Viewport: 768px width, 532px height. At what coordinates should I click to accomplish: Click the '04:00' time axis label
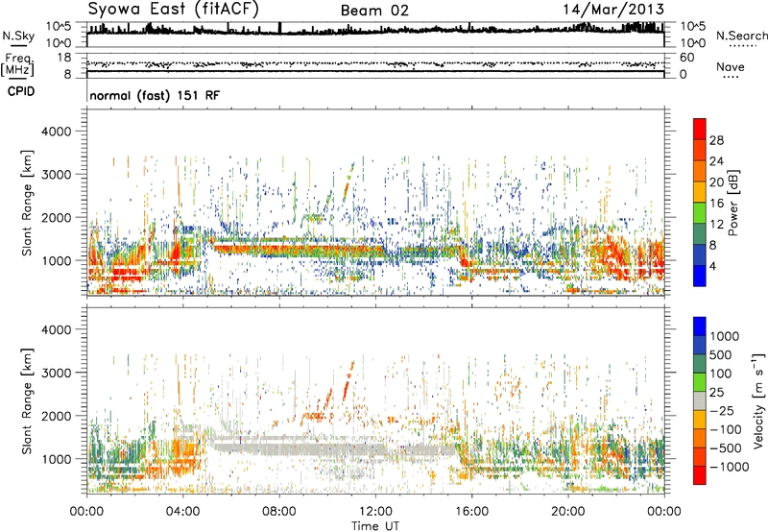coord(183,512)
